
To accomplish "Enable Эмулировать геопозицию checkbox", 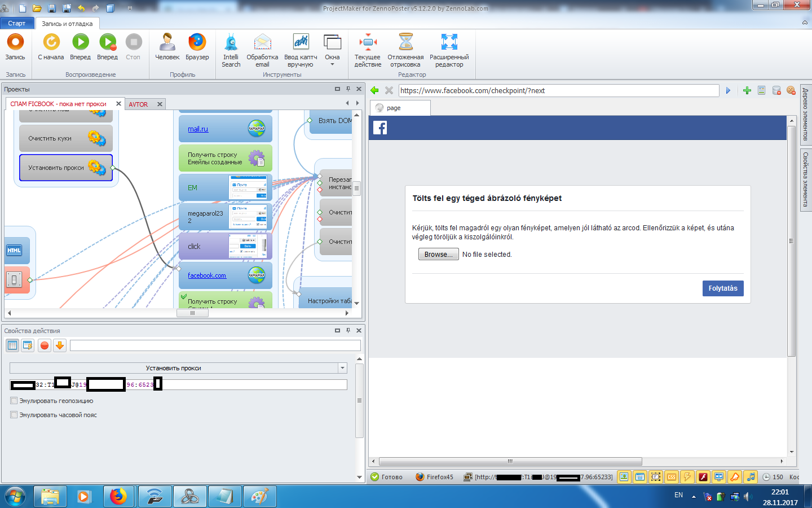I will tap(14, 401).
